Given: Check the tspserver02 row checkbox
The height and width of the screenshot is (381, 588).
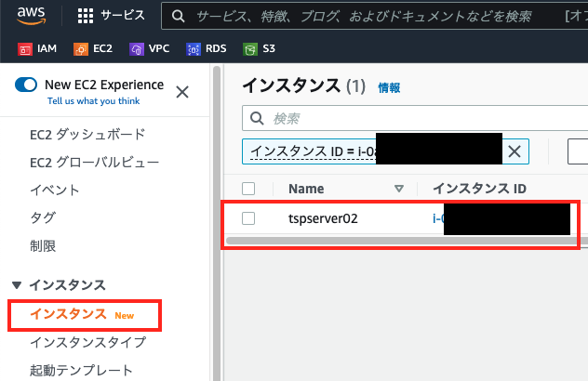Looking at the screenshot, I should tap(248, 218).
